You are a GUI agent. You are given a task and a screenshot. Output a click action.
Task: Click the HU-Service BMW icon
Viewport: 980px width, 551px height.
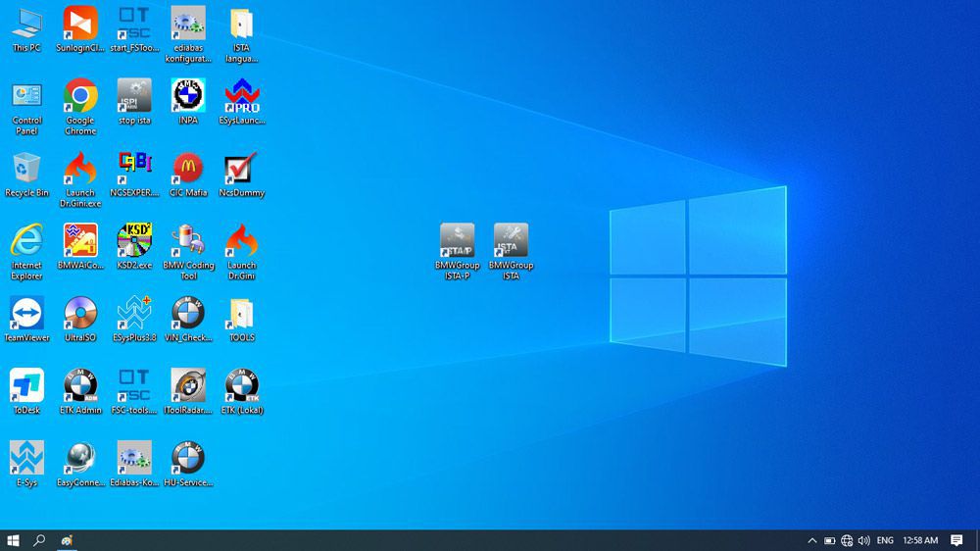[188, 465]
